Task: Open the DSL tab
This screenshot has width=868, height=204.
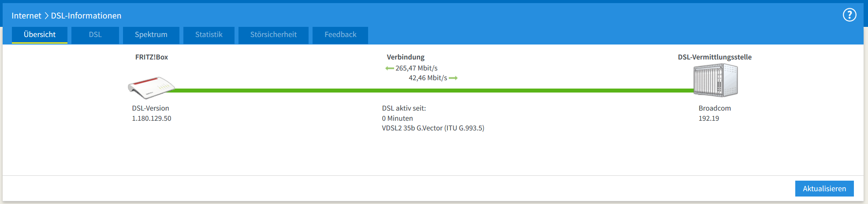Action: click(x=95, y=35)
